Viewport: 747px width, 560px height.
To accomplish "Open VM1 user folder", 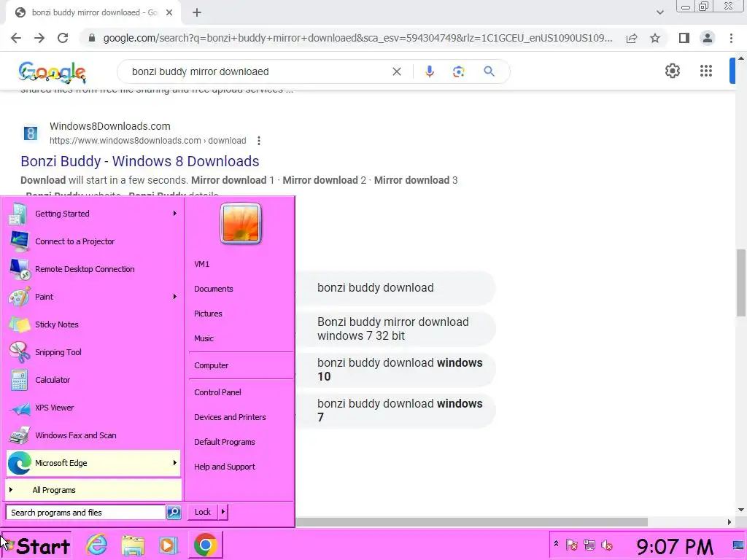I will (x=241, y=264).
